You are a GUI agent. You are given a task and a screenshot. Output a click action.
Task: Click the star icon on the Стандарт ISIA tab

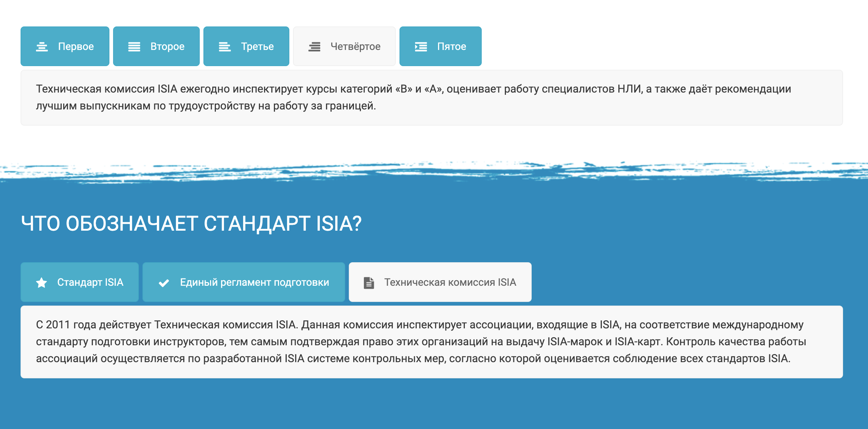pos(41,282)
